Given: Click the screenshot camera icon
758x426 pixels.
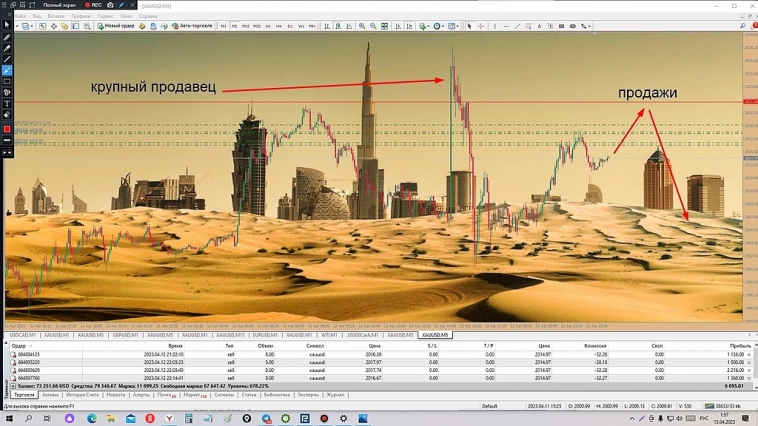Looking at the screenshot, I should point(109,5).
